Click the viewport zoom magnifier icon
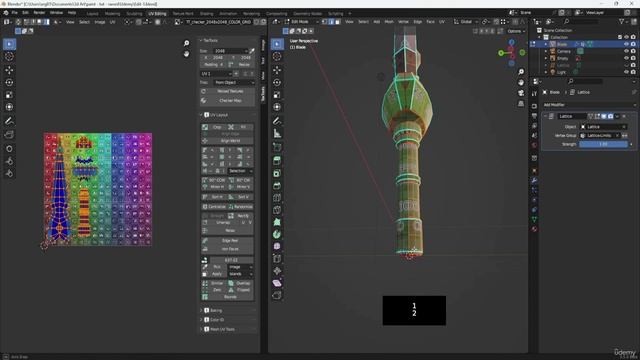The height and width of the screenshot is (360, 640). point(521,72)
